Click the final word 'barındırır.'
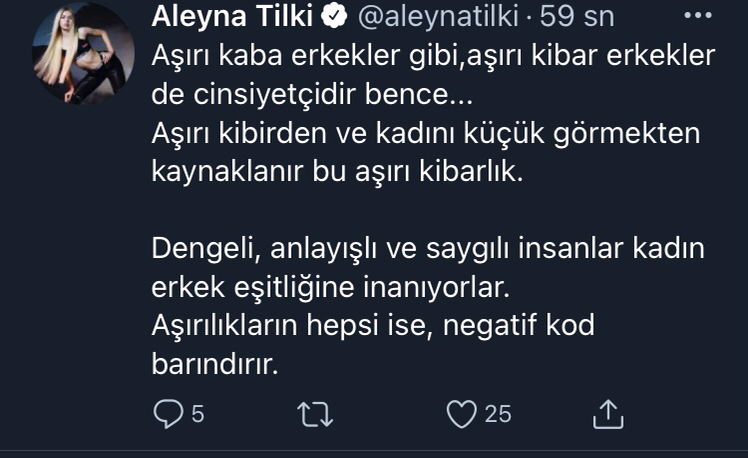 [215, 364]
